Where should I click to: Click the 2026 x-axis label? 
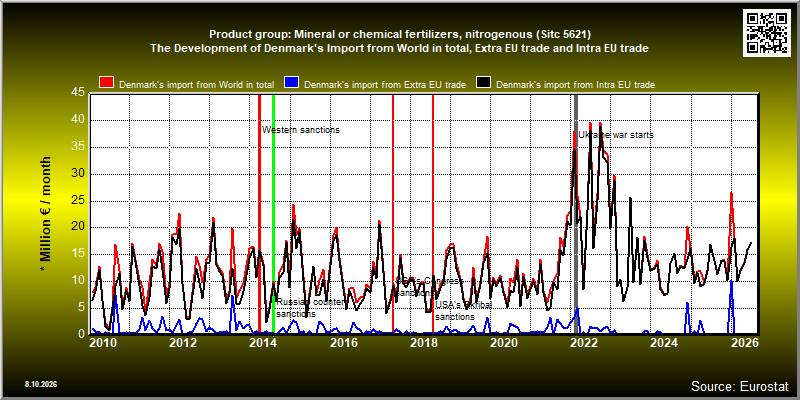coord(744,342)
